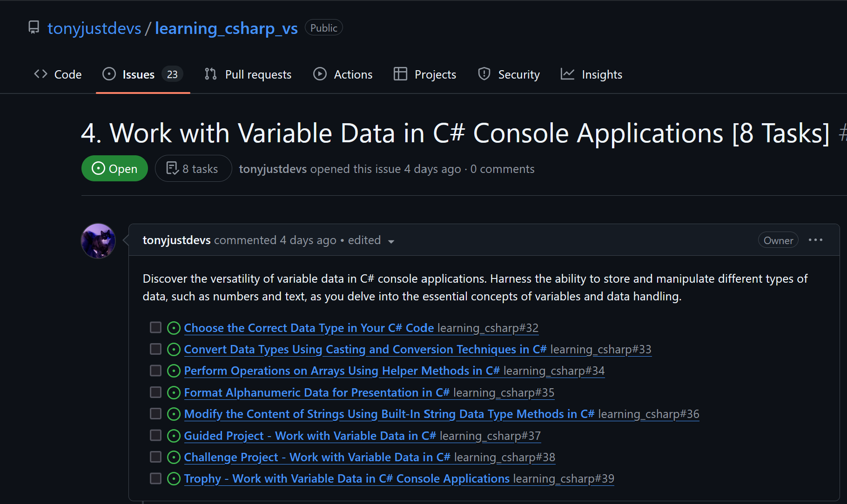Open Modify the Content of Strings issue link
This screenshot has width=847, height=504.
[390, 414]
